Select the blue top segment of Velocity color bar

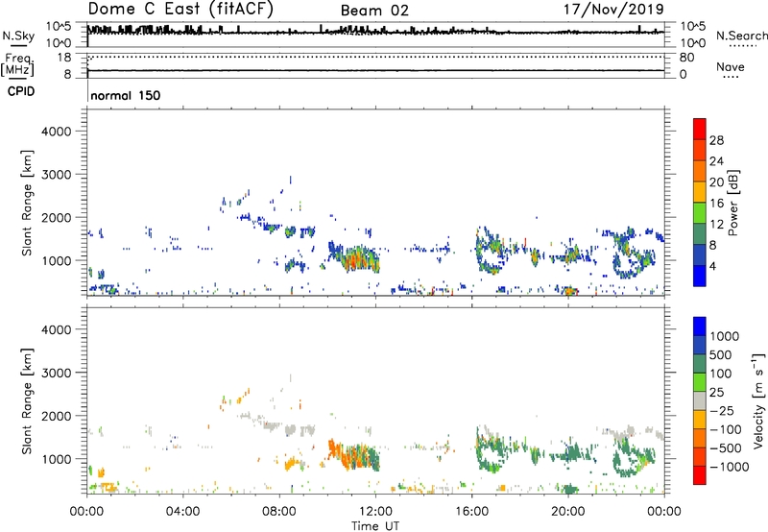click(x=700, y=326)
